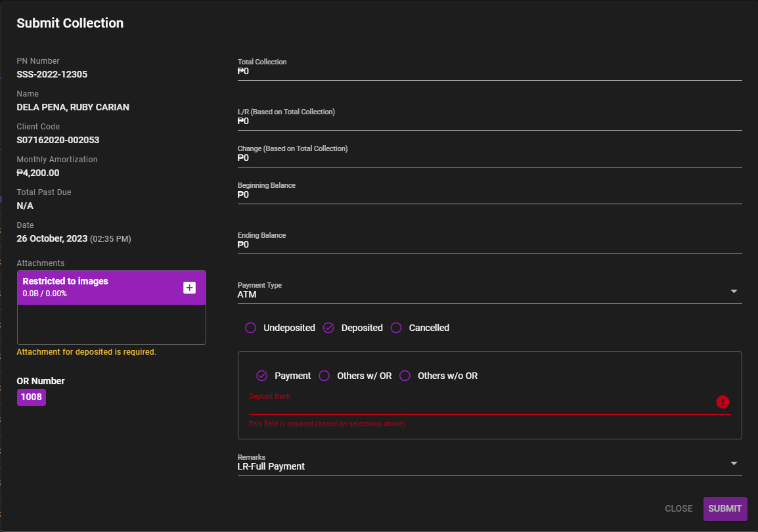This screenshot has height=532, width=758.
Task: Close the Submit Collection dialog
Action: (679, 508)
